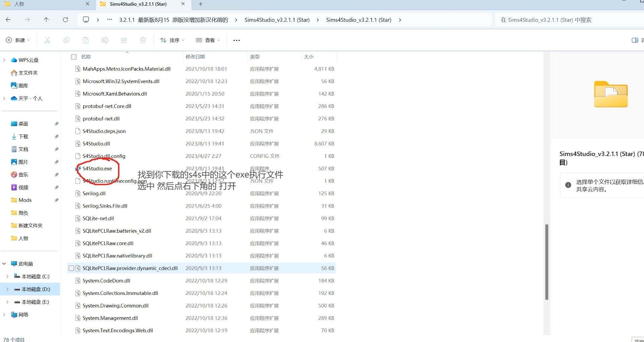
Task: Expand the WPS云盘 tree node
Action: click(x=4, y=60)
